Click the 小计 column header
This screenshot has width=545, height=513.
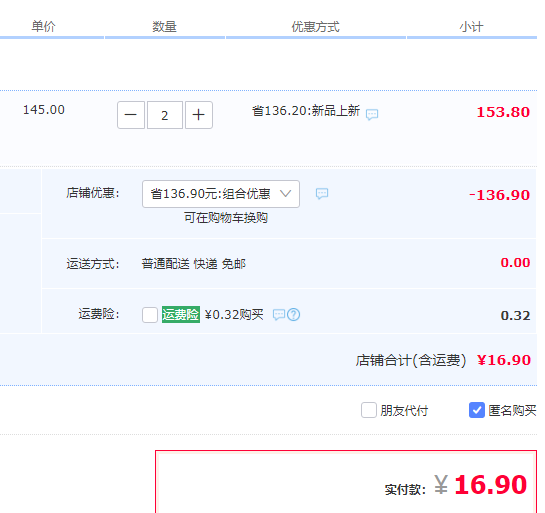point(471,27)
